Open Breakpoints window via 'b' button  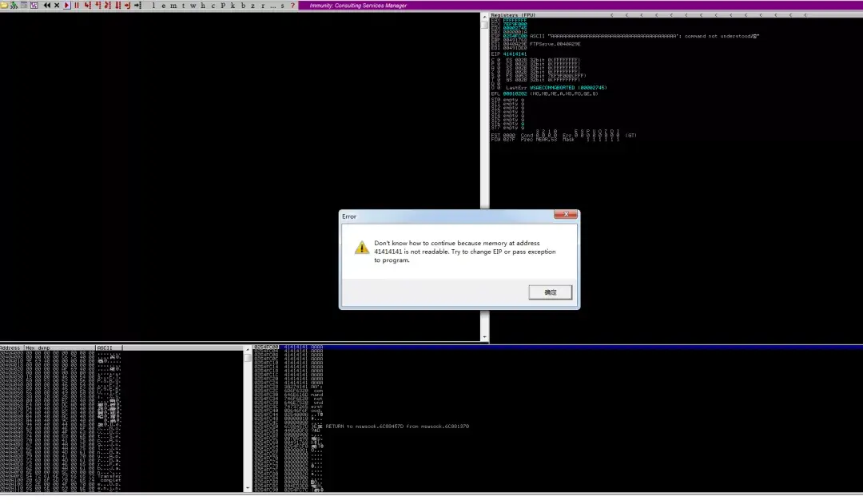243,6
